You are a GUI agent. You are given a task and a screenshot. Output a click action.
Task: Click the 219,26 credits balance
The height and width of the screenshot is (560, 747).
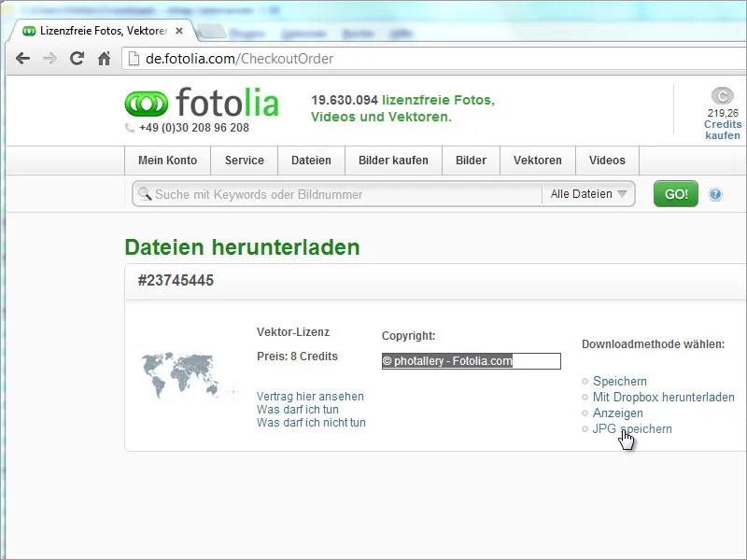[723, 113]
